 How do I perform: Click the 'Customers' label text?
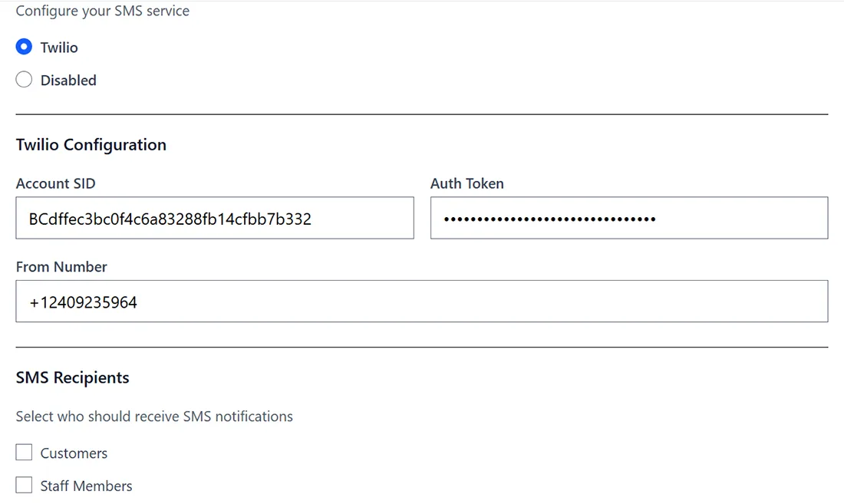(x=74, y=453)
